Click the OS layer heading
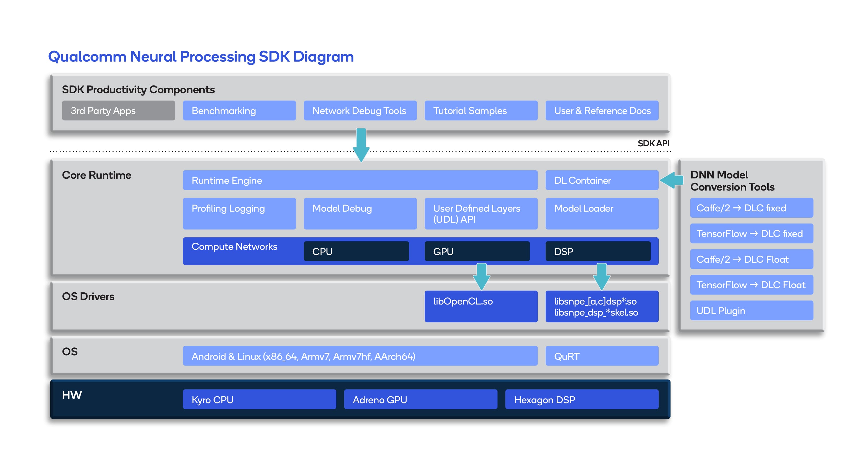Screen dimensions: 868x474 [x=70, y=352]
